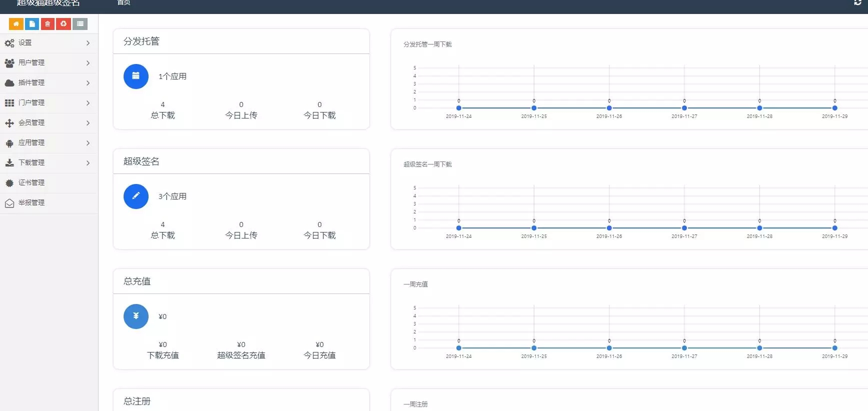Click the gray list view icon
This screenshot has height=411, width=868.
80,24
